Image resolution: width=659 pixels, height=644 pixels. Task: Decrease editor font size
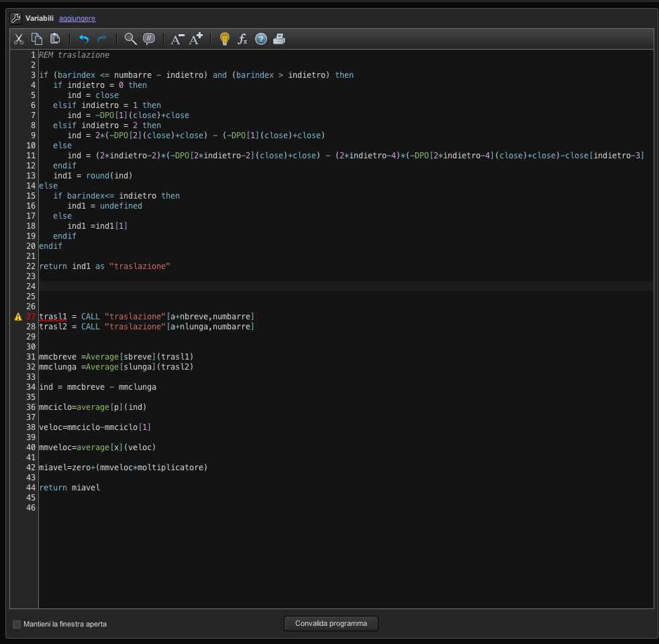pyautogui.click(x=177, y=39)
